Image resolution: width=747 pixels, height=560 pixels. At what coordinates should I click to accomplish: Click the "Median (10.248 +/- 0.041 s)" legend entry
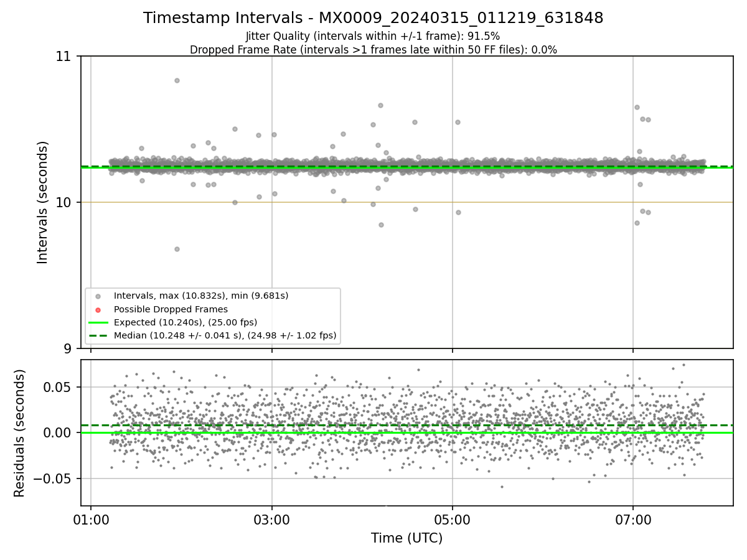[x=225, y=336]
